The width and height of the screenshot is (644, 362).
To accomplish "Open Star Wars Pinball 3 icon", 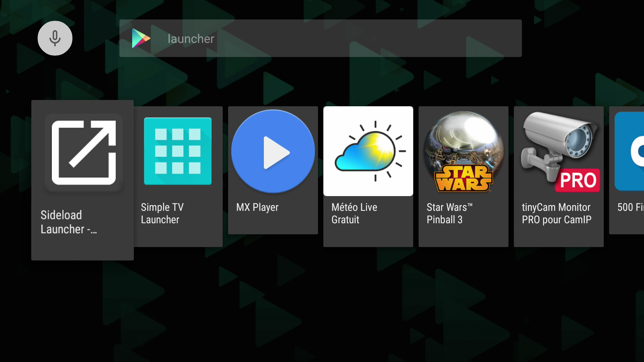I will click(x=464, y=151).
